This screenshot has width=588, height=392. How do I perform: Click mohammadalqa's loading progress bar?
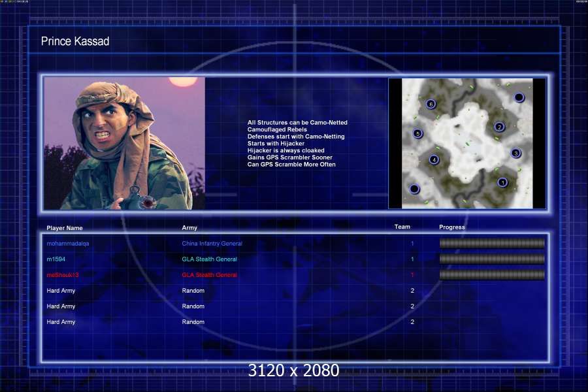click(492, 244)
